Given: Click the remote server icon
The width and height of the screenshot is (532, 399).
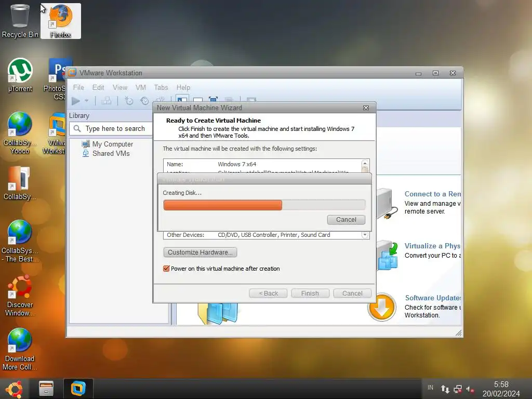Looking at the screenshot, I should click(x=387, y=204).
